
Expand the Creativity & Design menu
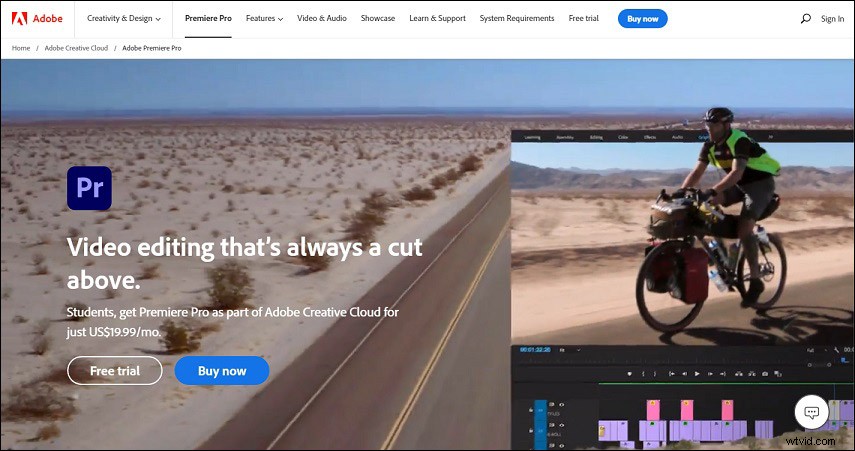[124, 19]
